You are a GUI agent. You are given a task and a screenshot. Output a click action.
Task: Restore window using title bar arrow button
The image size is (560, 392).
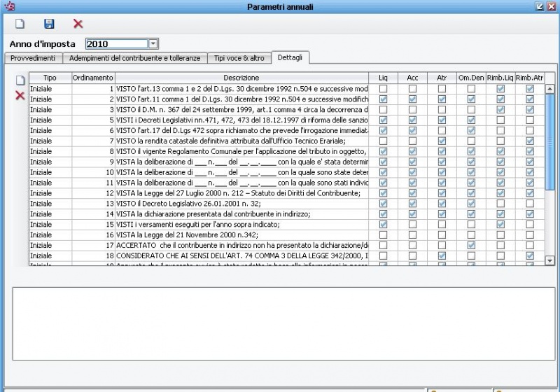[540, 6]
